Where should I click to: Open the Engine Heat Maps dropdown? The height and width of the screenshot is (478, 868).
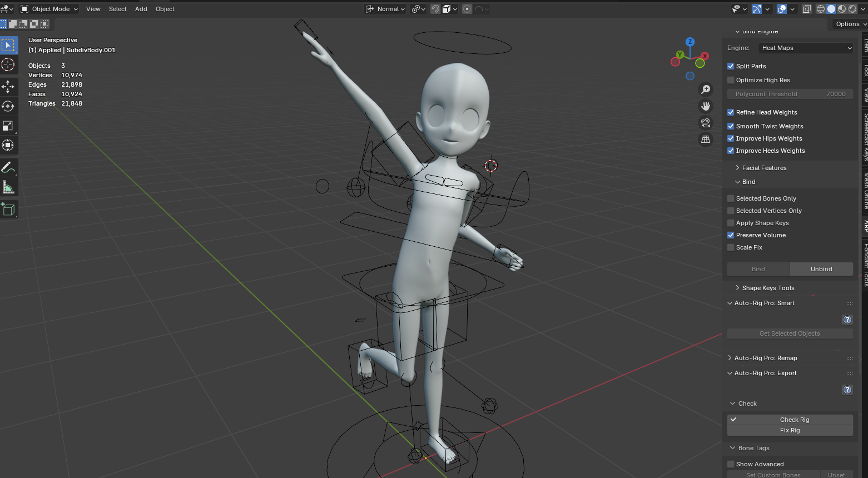[806, 48]
